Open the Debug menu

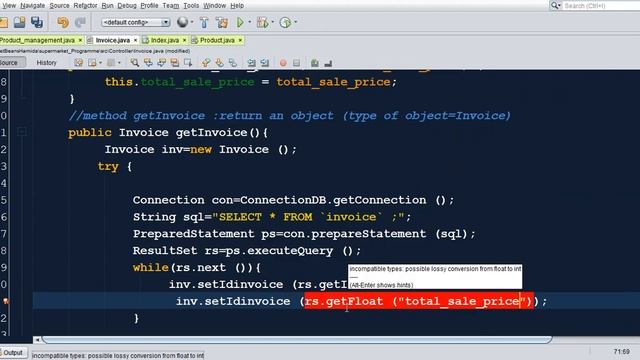point(127,6)
